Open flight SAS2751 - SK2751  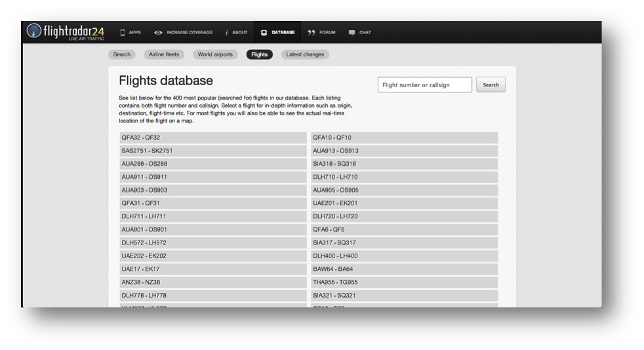pyautogui.click(x=212, y=151)
